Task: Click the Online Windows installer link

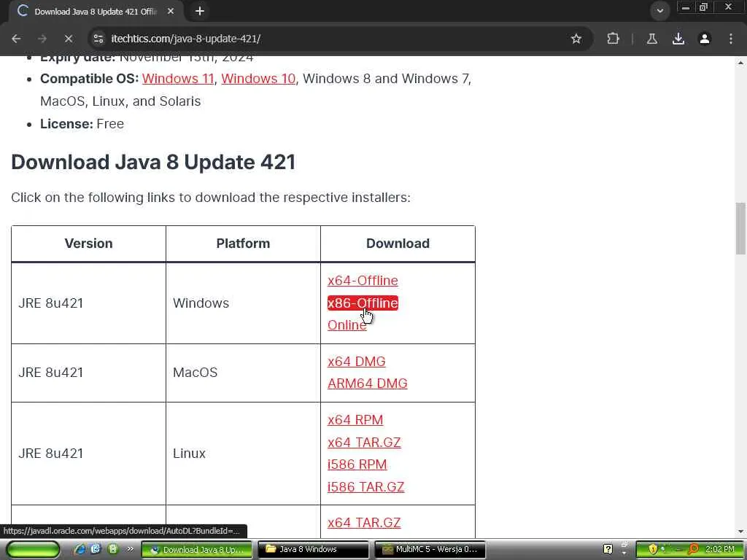Action: 347,325
